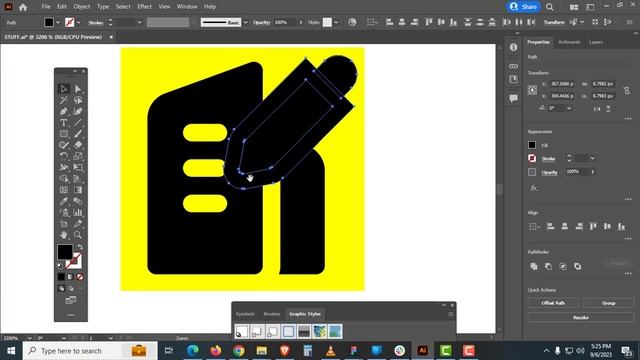Switch to the Symbols tab

click(x=245, y=314)
